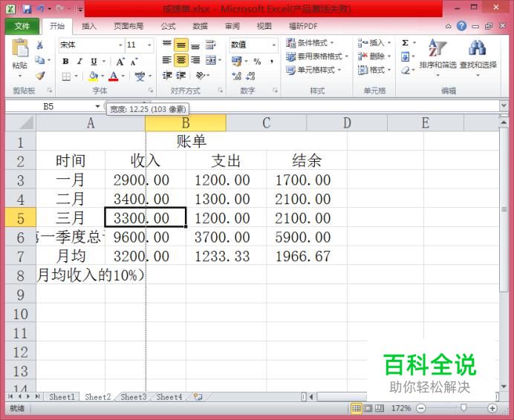Toggle Underline formatting
514x420 pixels.
click(x=94, y=62)
